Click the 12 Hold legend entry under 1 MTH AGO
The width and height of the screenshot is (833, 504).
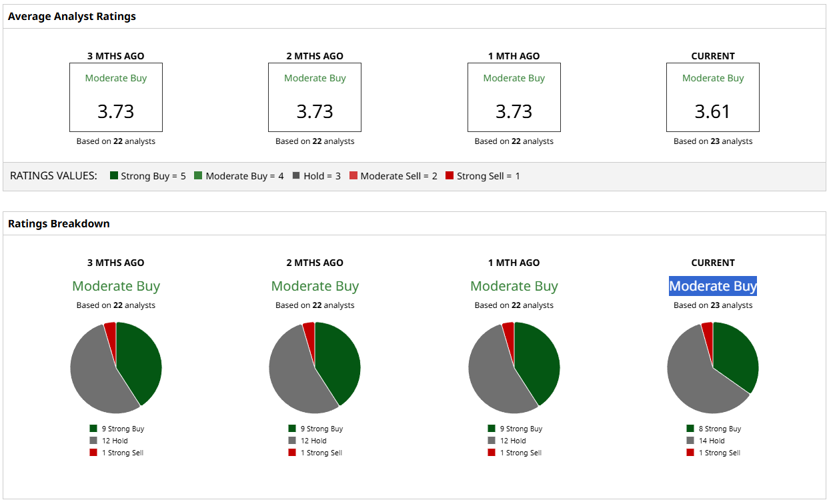pyautogui.click(x=507, y=441)
